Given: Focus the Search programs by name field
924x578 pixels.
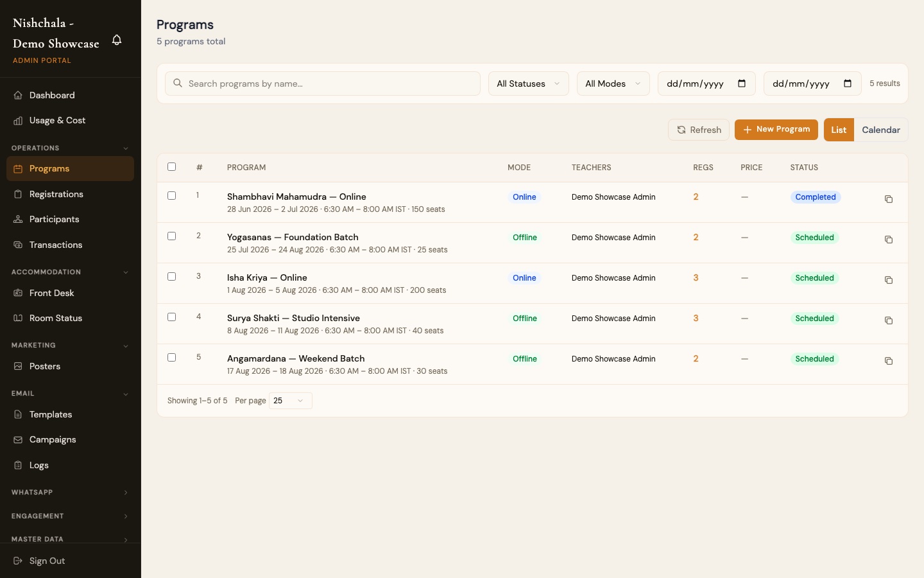Looking at the screenshot, I should pyautogui.click(x=323, y=83).
